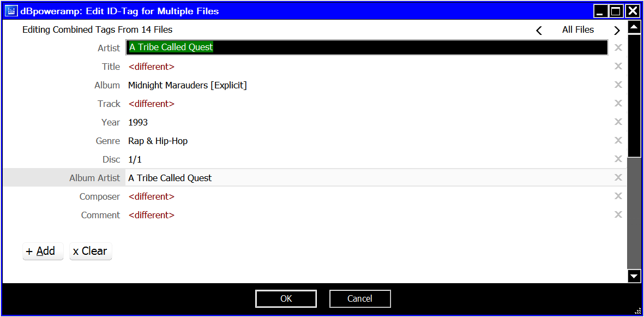644x317 pixels.
Task: Remove the Track tag using its X
Action: 618,103
